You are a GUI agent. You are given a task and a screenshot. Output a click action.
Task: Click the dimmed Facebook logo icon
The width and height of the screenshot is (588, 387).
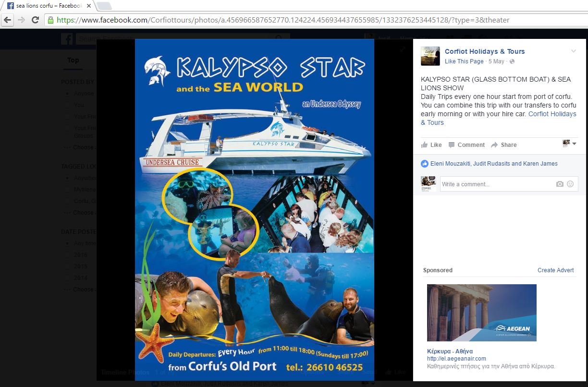click(67, 39)
